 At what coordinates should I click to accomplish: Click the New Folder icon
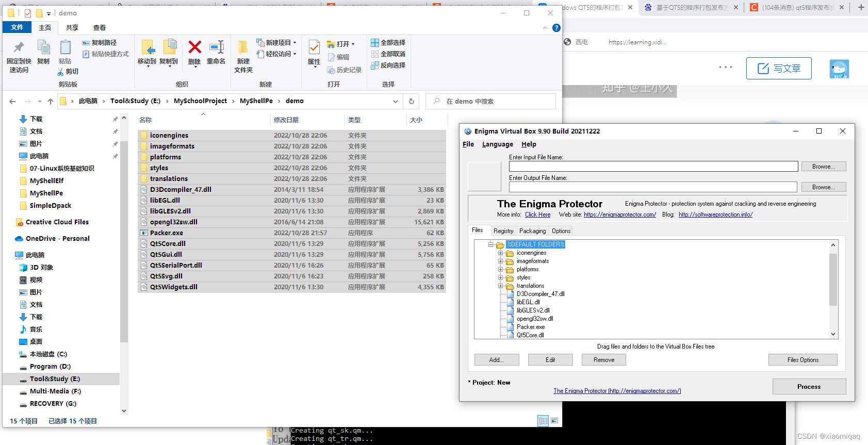click(243, 57)
